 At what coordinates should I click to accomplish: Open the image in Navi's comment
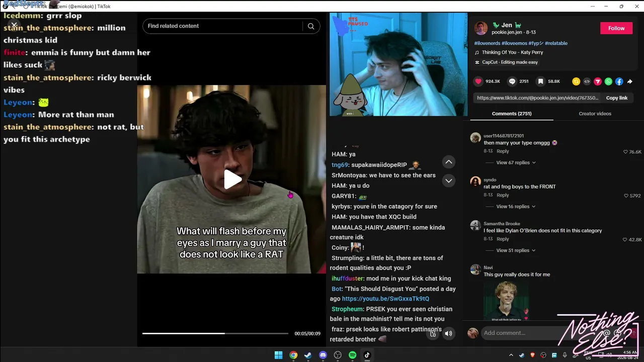[x=506, y=301]
